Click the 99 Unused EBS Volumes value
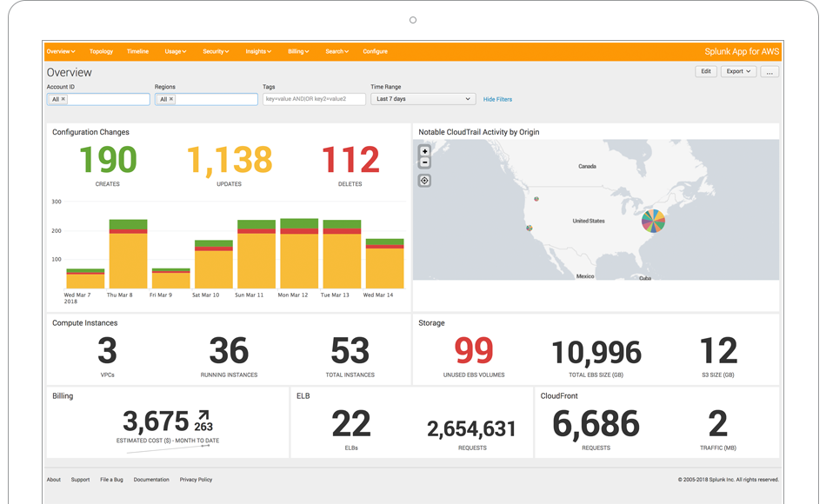This screenshot has height=504, width=826. tap(474, 351)
